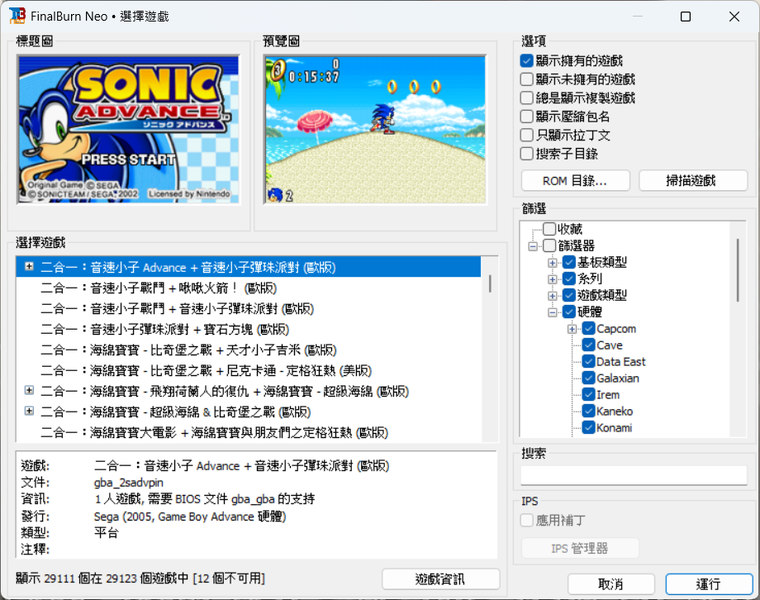Click the Sonic gameplay preview image
This screenshot has height=600, width=760.
point(375,129)
